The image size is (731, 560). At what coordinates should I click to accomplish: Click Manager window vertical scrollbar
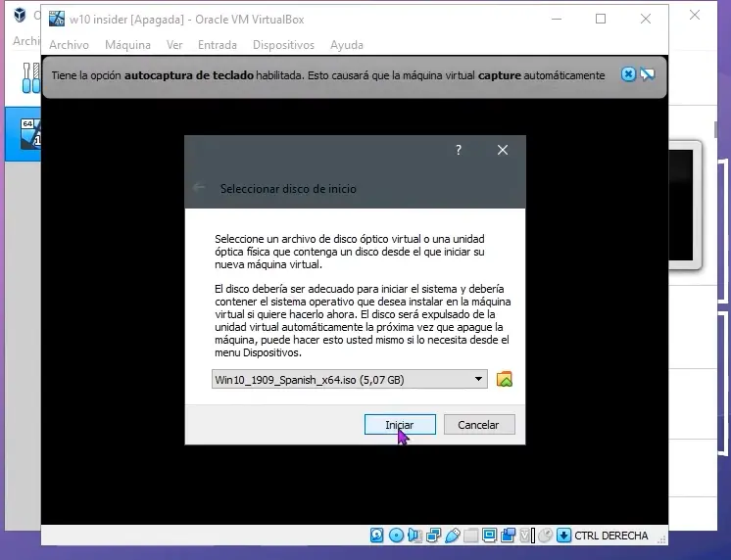(715, 129)
